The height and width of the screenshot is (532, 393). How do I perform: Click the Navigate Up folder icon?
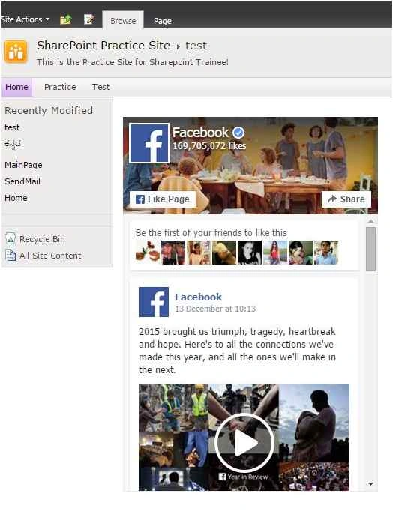[x=65, y=19]
